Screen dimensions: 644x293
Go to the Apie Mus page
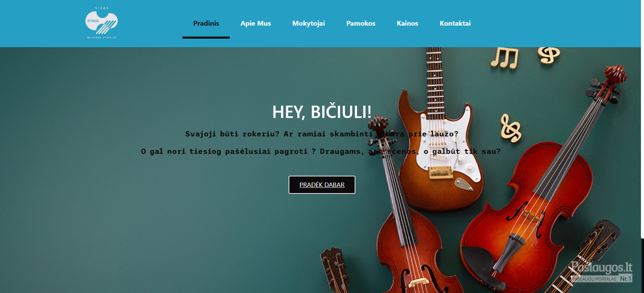256,23
